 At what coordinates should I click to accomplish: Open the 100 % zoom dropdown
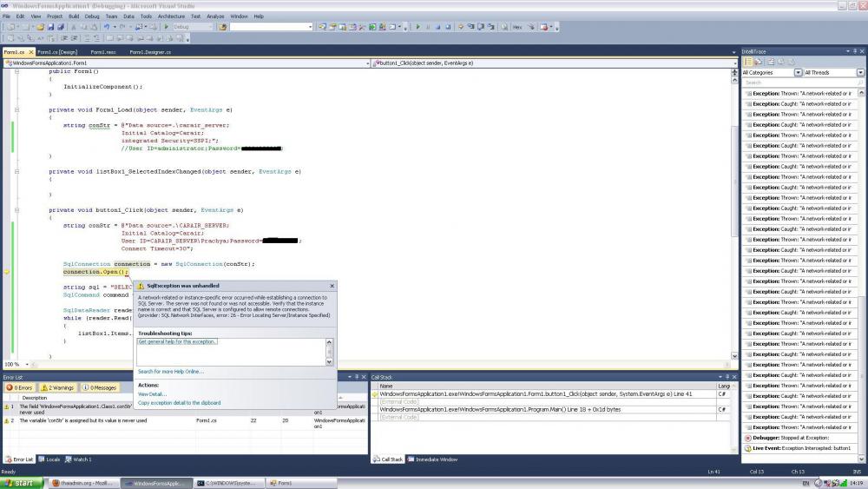point(27,365)
